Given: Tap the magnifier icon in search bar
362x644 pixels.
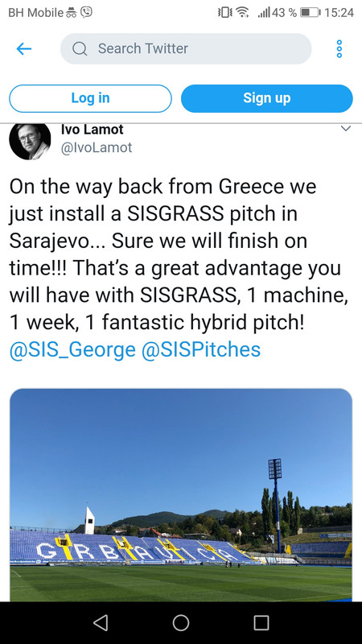Looking at the screenshot, I should [x=80, y=49].
